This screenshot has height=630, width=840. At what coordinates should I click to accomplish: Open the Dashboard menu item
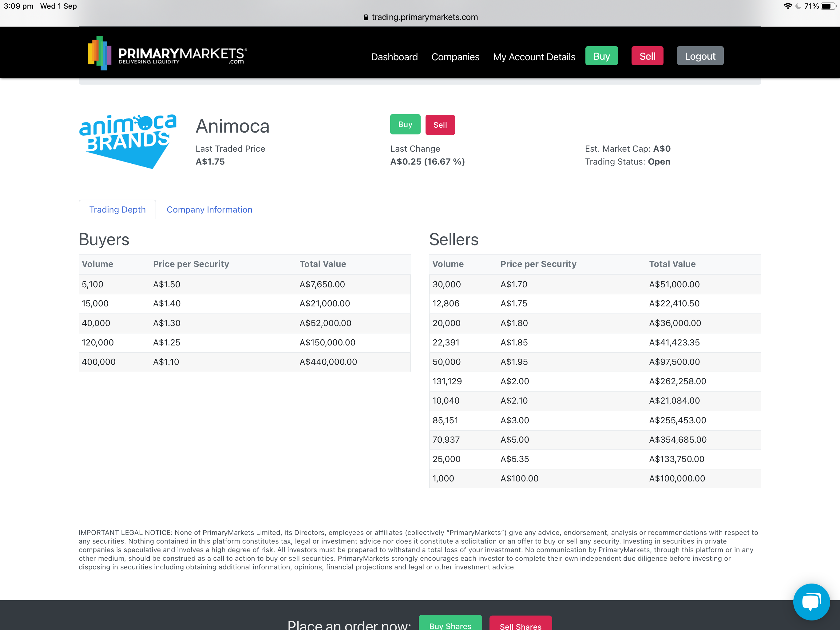tap(394, 57)
